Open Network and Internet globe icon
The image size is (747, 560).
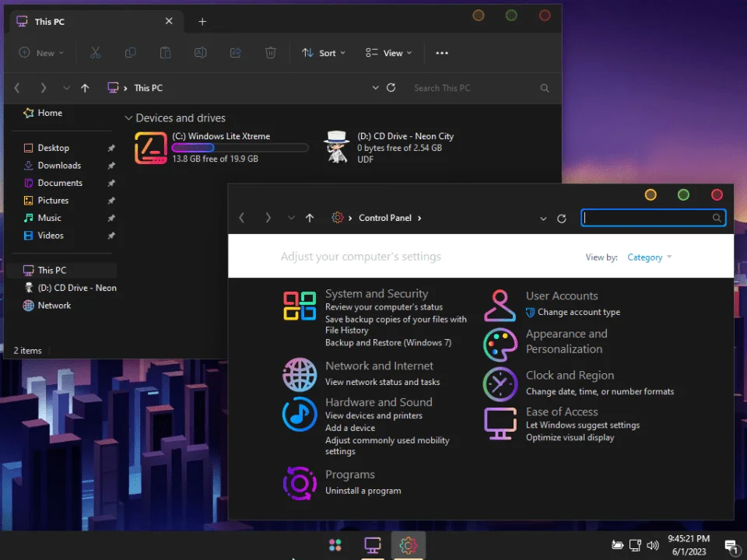coord(300,375)
